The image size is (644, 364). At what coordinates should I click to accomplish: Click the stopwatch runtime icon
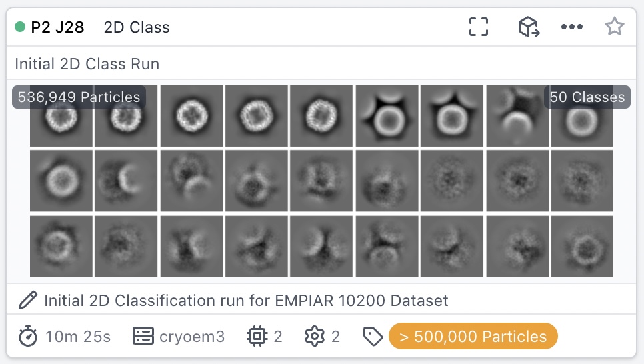pyautogui.click(x=27, y=337)
